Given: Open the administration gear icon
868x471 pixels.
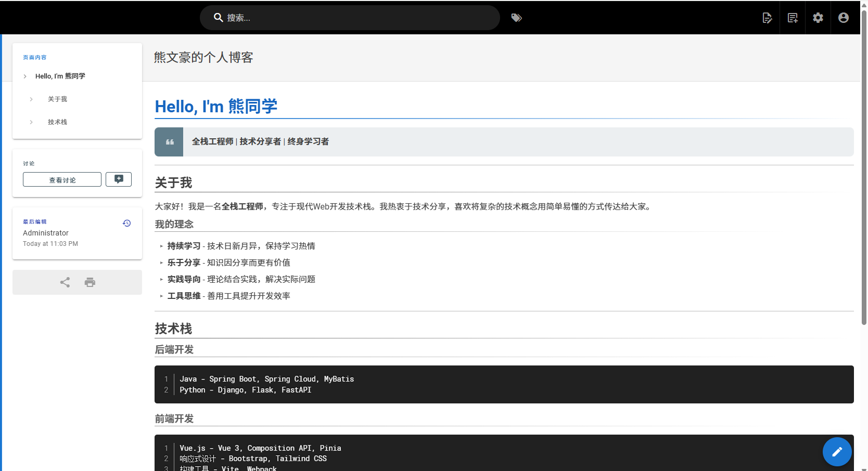Looking at the screenshot, I should (x=818, y=18).
